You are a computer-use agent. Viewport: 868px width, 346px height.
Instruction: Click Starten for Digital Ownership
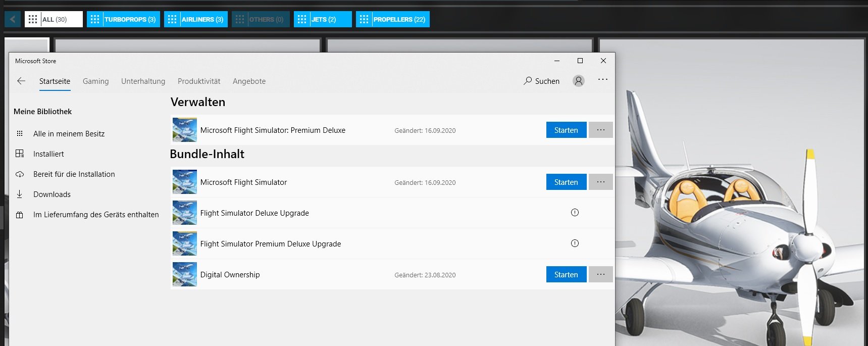566,274
